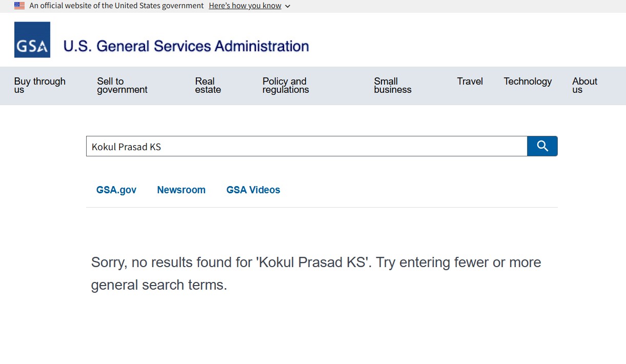626x364 pixels.
Task: Select "Policy and regulations" in navigation
Action: click(x=286, y=85)
